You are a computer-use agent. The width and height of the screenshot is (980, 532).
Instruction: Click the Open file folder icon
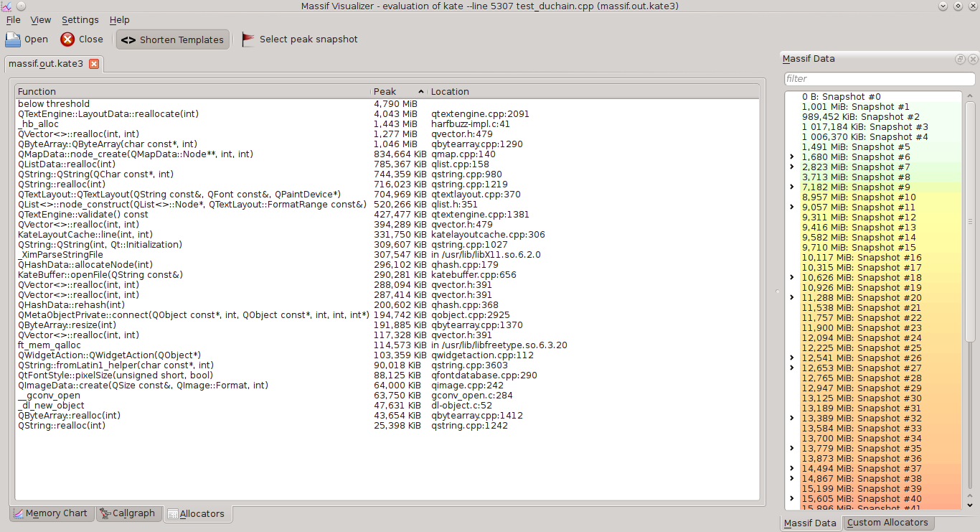(13, 39)
